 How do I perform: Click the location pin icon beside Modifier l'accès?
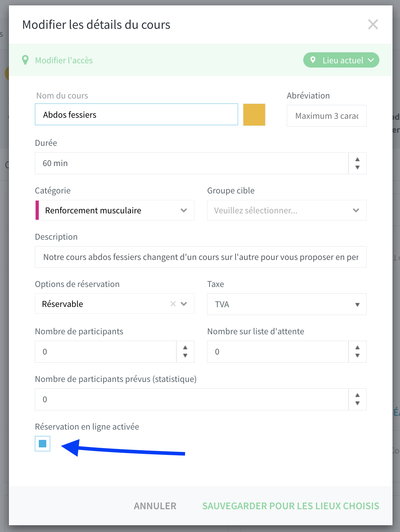(25, 60)
